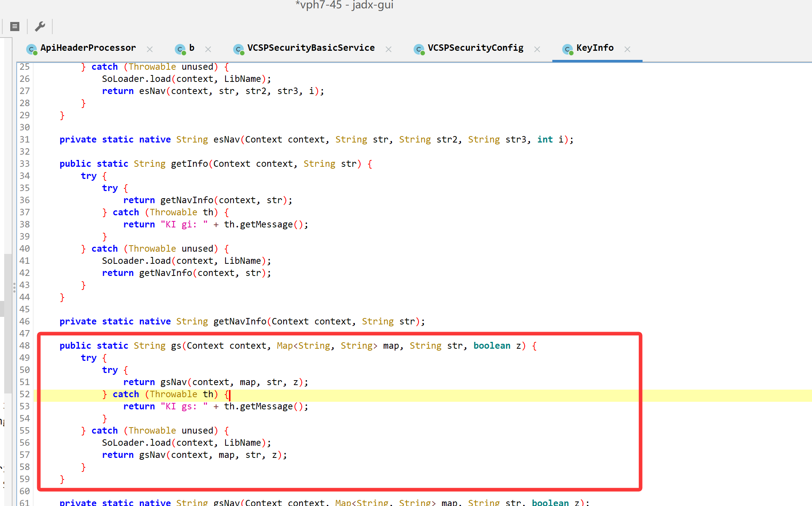The width and height of the screenshot is (812, 506).
Task: Click LibName on line 56
Action: click(243, 443)
